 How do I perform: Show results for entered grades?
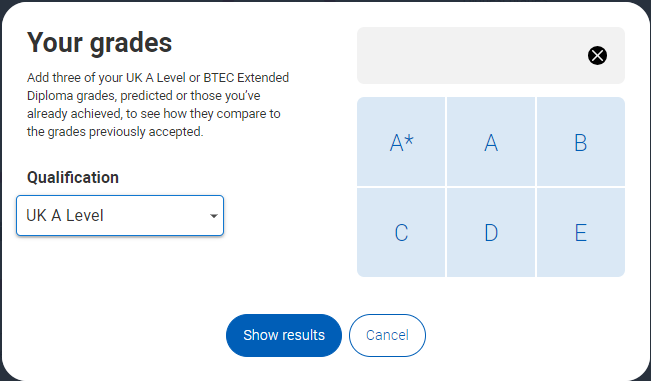[284, 335]
